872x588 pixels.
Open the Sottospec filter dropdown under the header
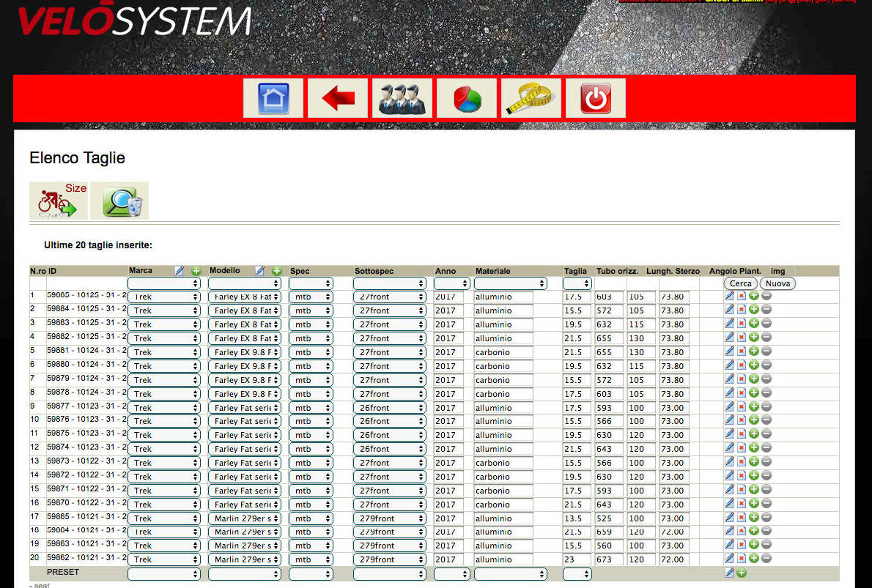pos(390,283)
